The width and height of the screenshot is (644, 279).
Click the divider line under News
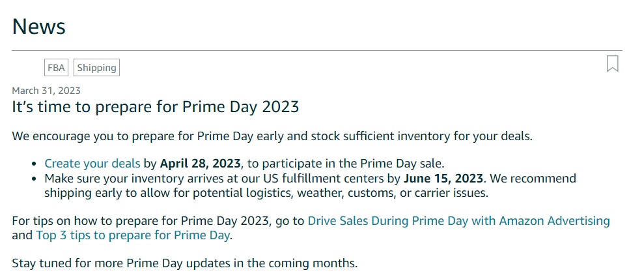[317, 50]
